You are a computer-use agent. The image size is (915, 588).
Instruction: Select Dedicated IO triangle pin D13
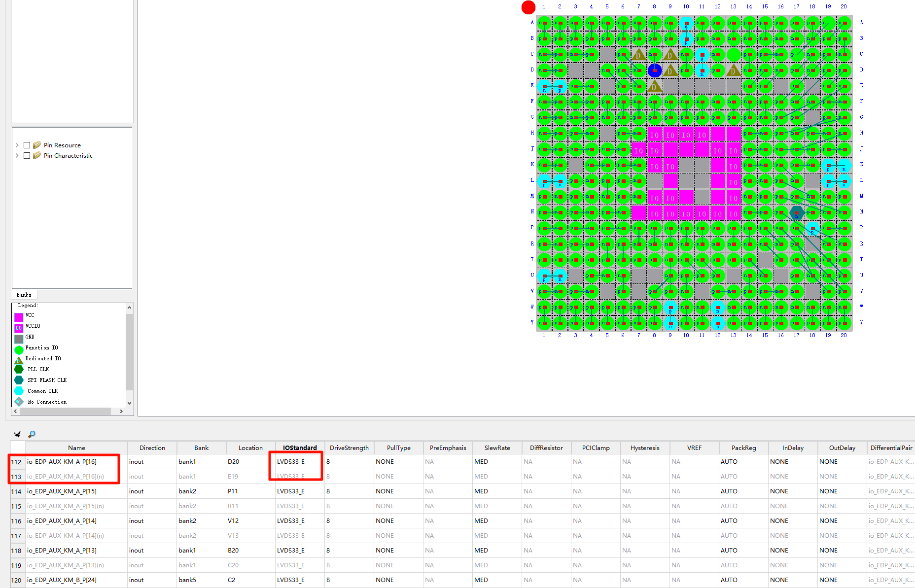734,70
